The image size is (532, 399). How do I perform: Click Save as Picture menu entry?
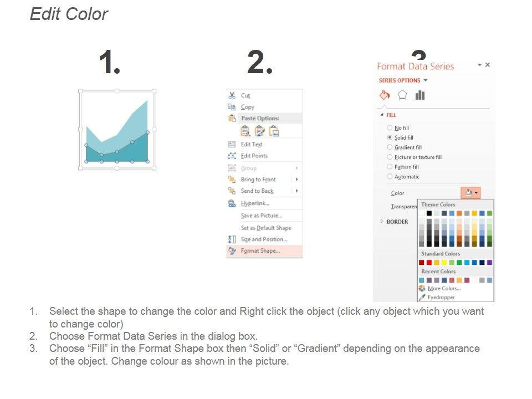click(261, 216)
